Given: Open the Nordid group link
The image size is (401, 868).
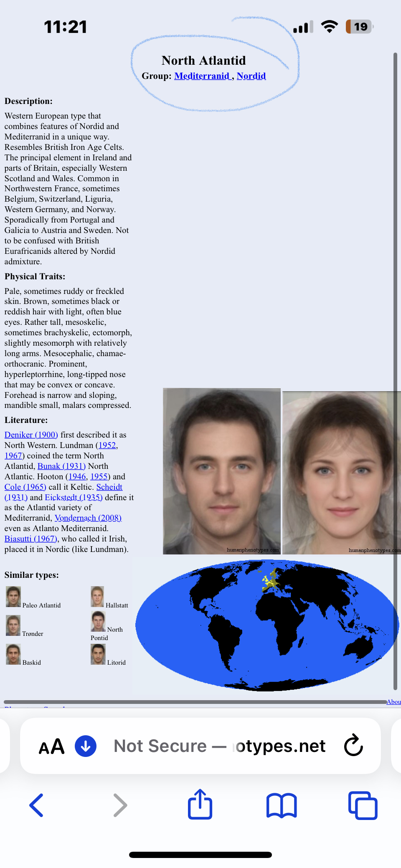Looking at the screenshot, I should coord(251,76).
